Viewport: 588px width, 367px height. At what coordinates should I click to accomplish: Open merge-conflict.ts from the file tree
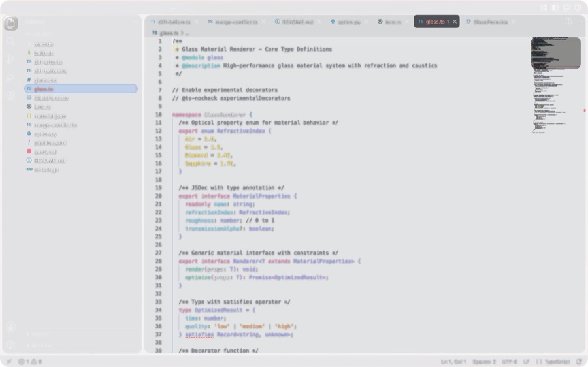click(x=80, y=125)
